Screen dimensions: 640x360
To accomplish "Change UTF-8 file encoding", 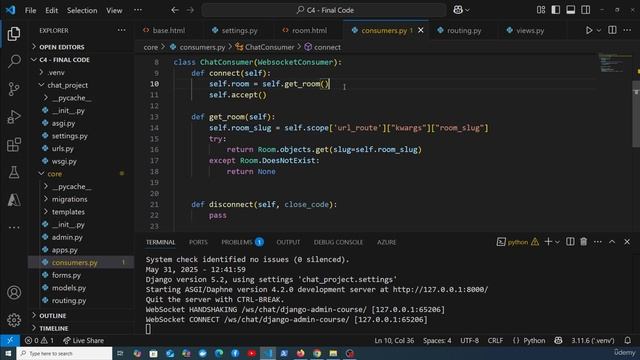I will [x=469, y=340].
